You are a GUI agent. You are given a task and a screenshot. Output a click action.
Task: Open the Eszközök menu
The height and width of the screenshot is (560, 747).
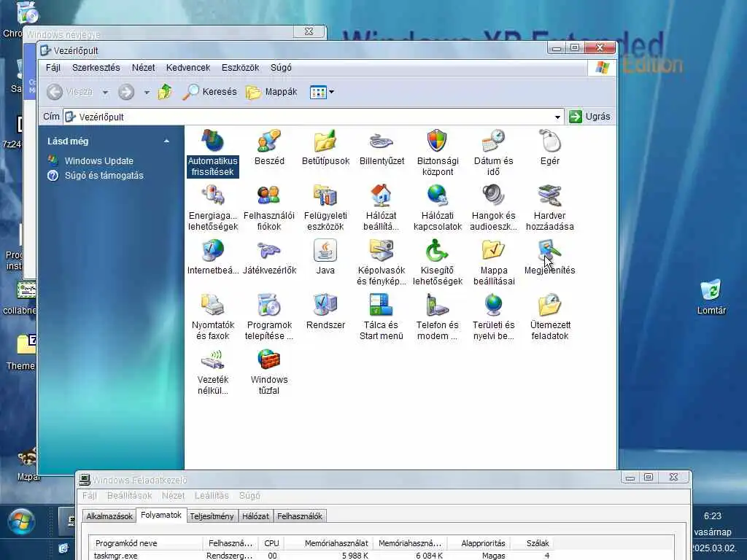(x=240, y=68)
